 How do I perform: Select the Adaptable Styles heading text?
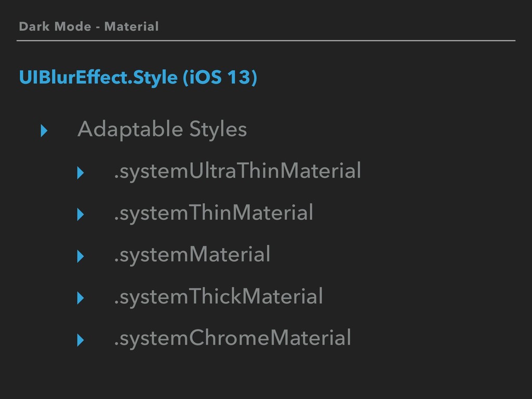162,129
